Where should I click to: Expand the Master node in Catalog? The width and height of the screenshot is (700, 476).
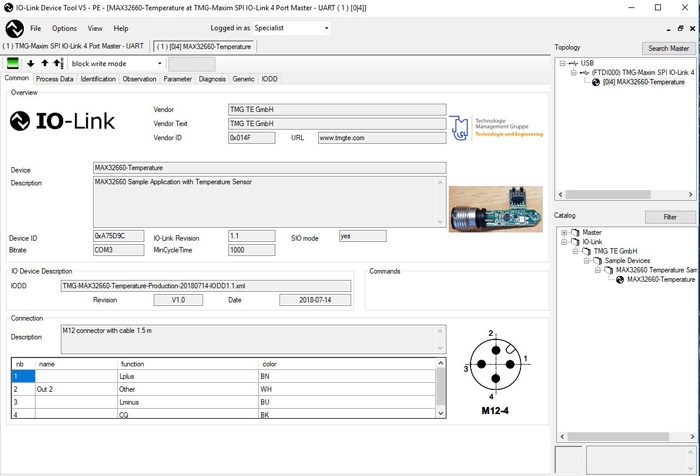click(x=564, y=233)
